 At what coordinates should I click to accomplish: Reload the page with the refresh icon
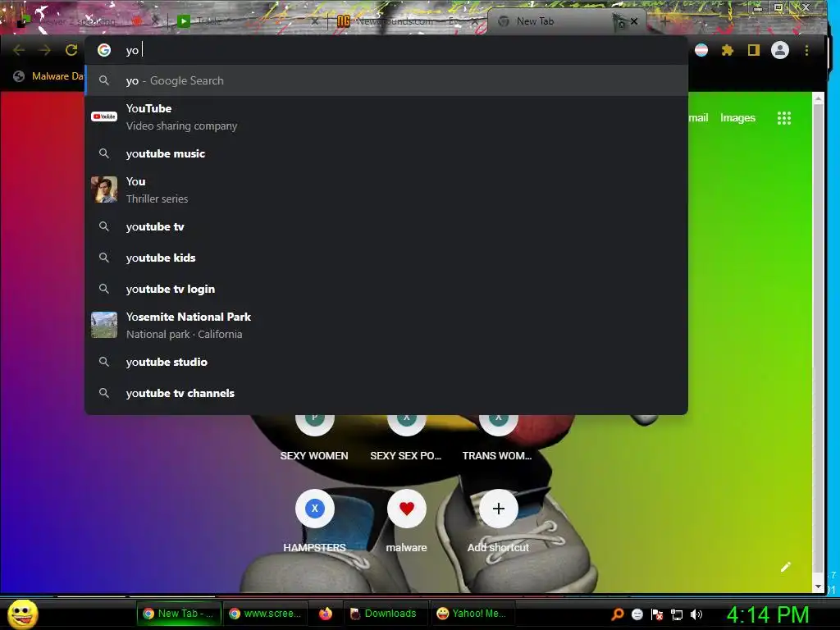coord(71,50)
